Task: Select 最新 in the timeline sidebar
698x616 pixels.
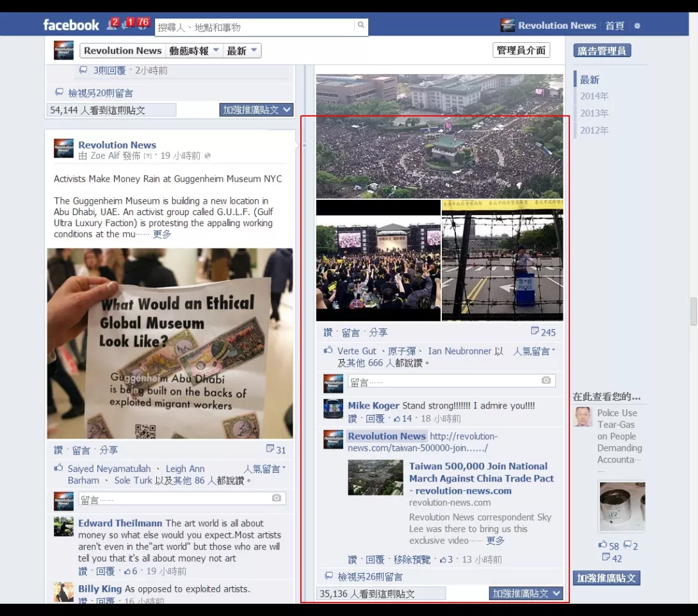Action: tap(589, 79)
